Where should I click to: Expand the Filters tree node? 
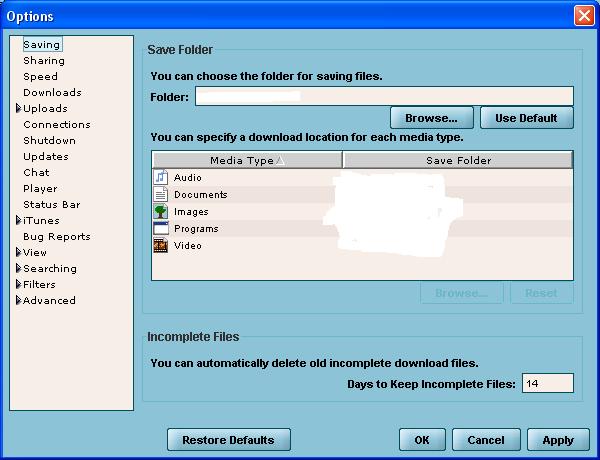tap(18, 284)
